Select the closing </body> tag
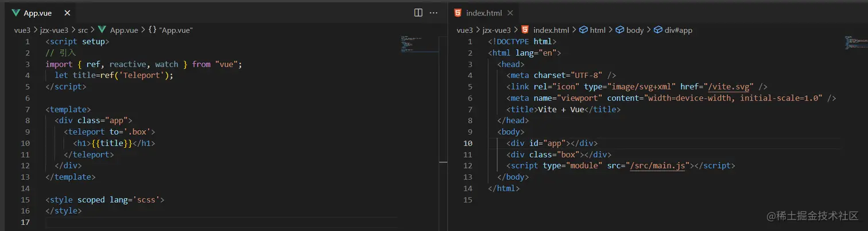 coord(513,177)
